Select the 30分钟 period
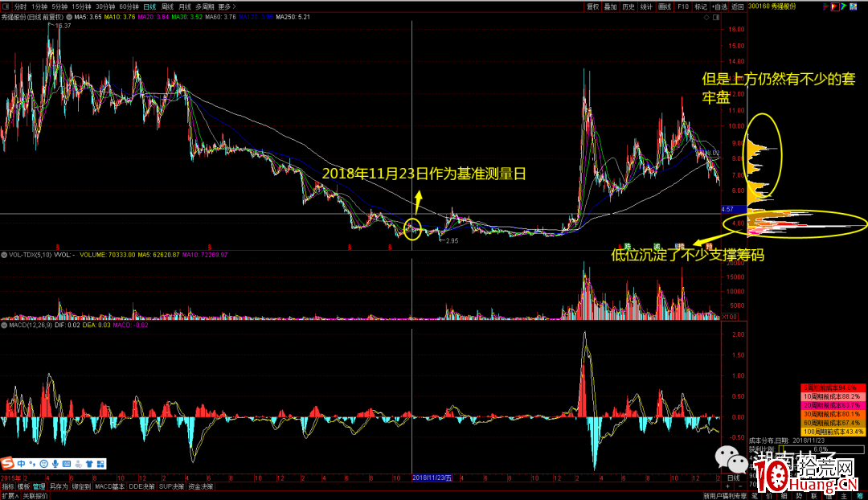The width and height of the screenshot is (868, 500). click(105, 6)
